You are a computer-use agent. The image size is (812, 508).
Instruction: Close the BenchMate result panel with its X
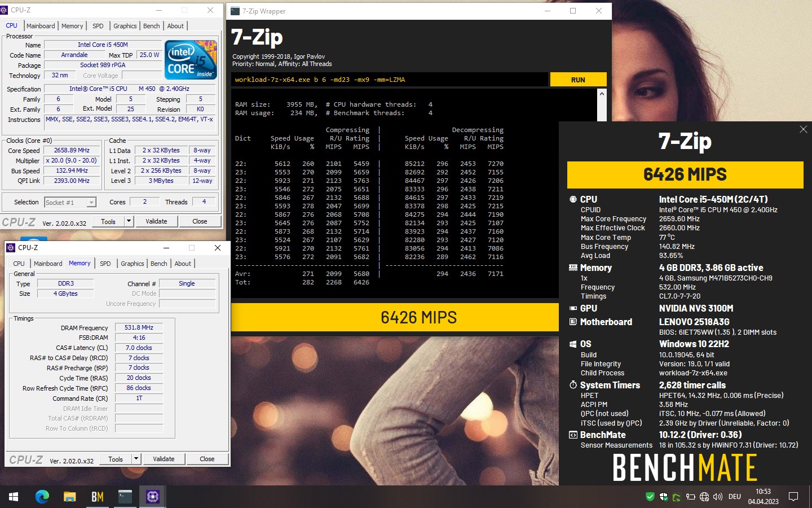tap(803, 129)
